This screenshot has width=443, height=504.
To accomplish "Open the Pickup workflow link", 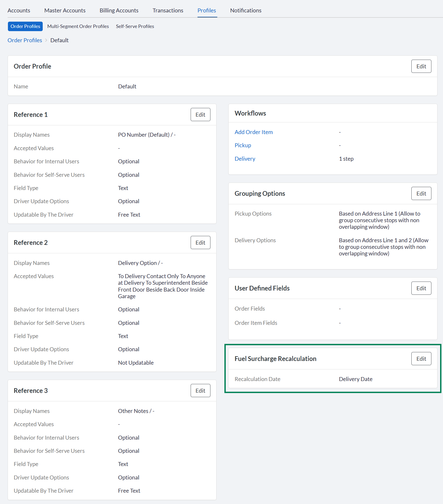I will (x=243, y=145).
